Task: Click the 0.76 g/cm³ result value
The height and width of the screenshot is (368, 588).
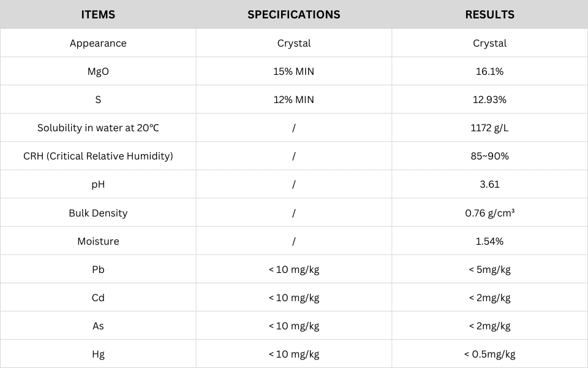Action: [490, 213]
